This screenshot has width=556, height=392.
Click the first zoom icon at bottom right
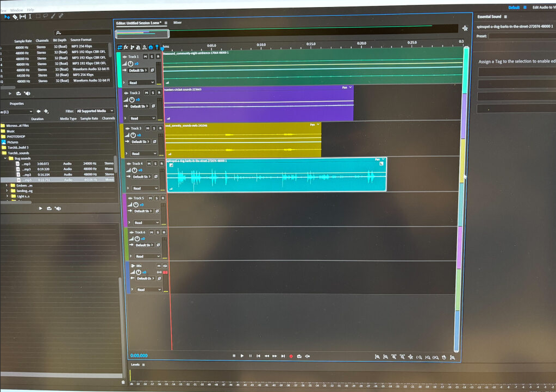tap(377, 357)
